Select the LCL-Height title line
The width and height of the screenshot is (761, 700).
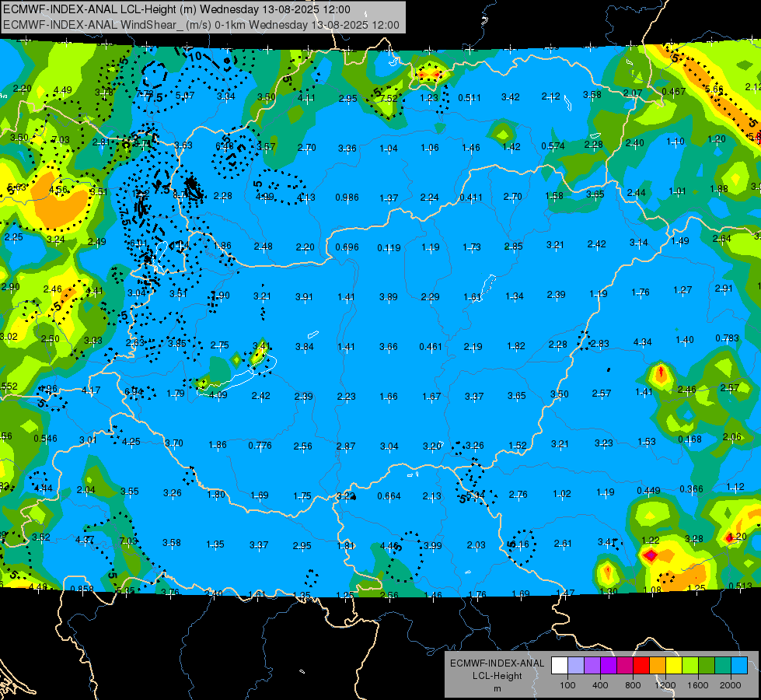(176, 9)
